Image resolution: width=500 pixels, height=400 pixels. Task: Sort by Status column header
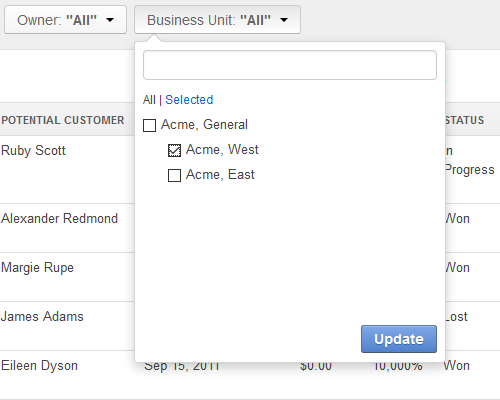click(x=465, y=120)
